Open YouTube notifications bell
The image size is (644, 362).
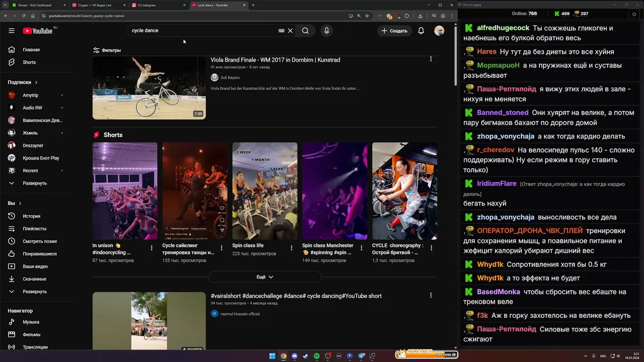pos(421,31)
